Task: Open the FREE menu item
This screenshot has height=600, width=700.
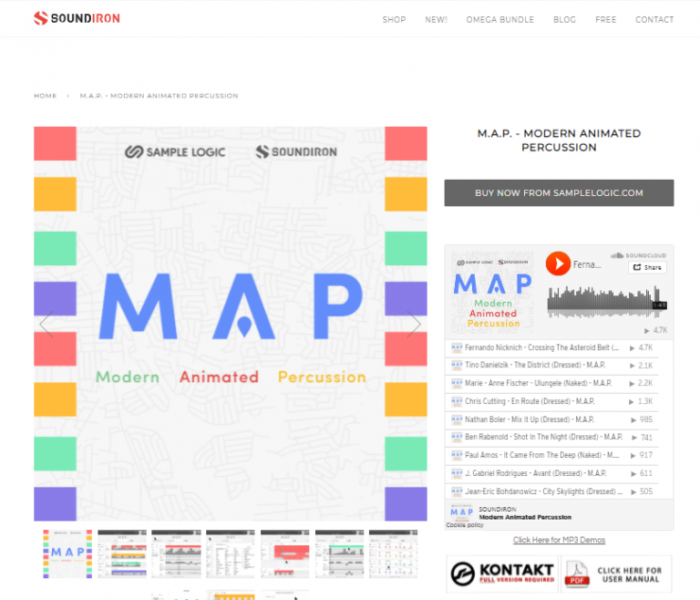Action: [605, 20]
